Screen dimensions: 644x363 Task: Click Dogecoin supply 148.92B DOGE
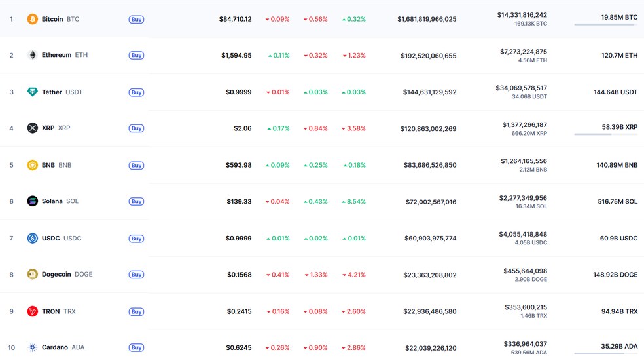coord(615,274)
